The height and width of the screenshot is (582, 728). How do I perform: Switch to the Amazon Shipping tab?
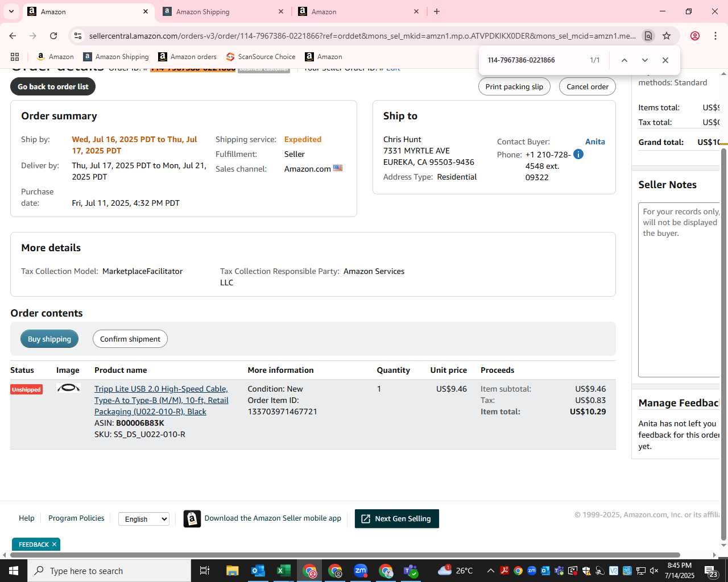223,11
